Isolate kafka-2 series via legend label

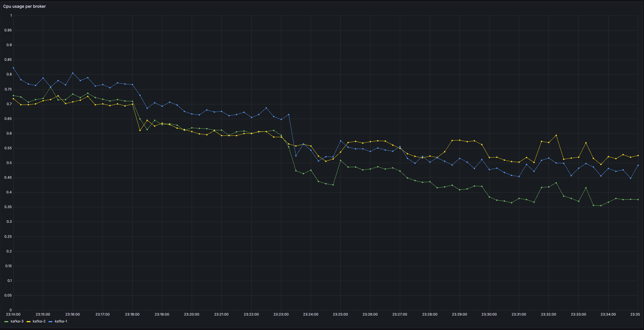(39, 321)
